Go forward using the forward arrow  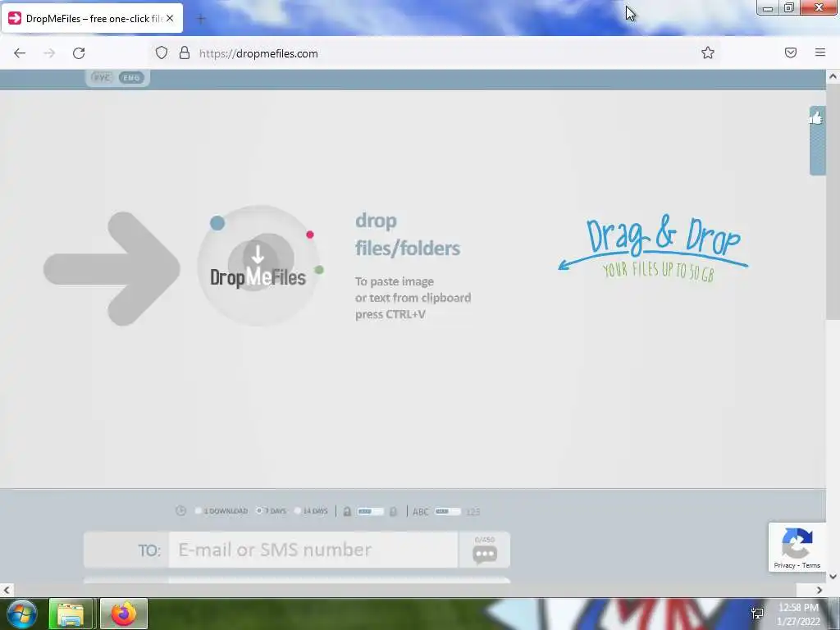point(49,53)
